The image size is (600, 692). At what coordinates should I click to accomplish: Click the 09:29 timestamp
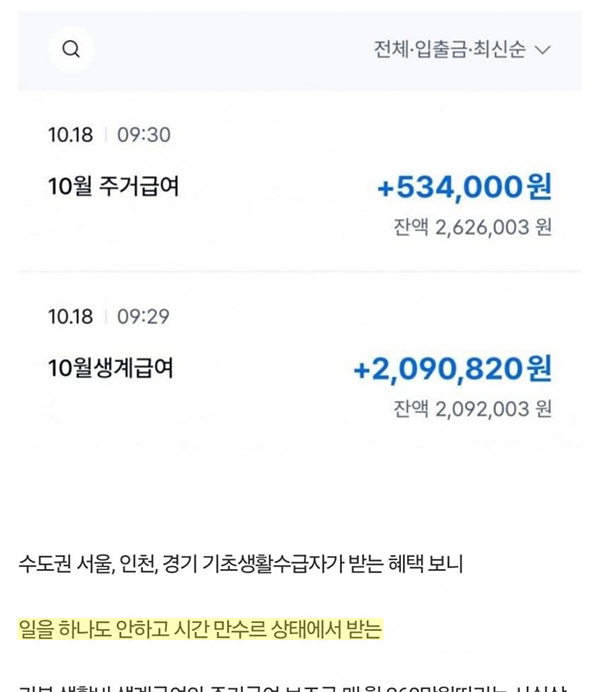pos(143,316)
